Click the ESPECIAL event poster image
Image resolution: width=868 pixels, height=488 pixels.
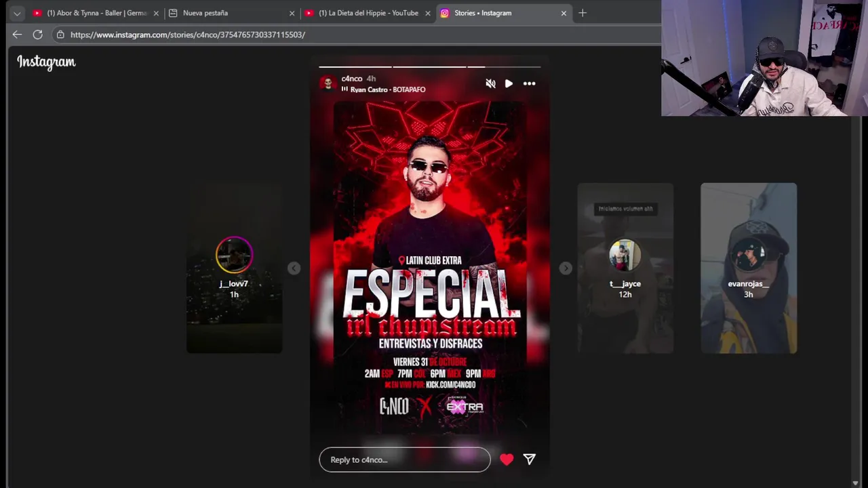click(430, 268)
